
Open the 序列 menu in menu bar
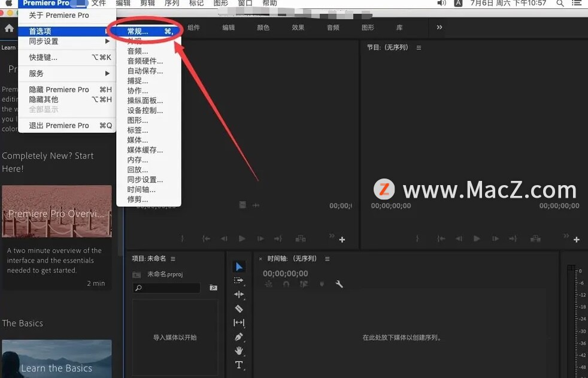pyautogui.click(x=172, y=4)
